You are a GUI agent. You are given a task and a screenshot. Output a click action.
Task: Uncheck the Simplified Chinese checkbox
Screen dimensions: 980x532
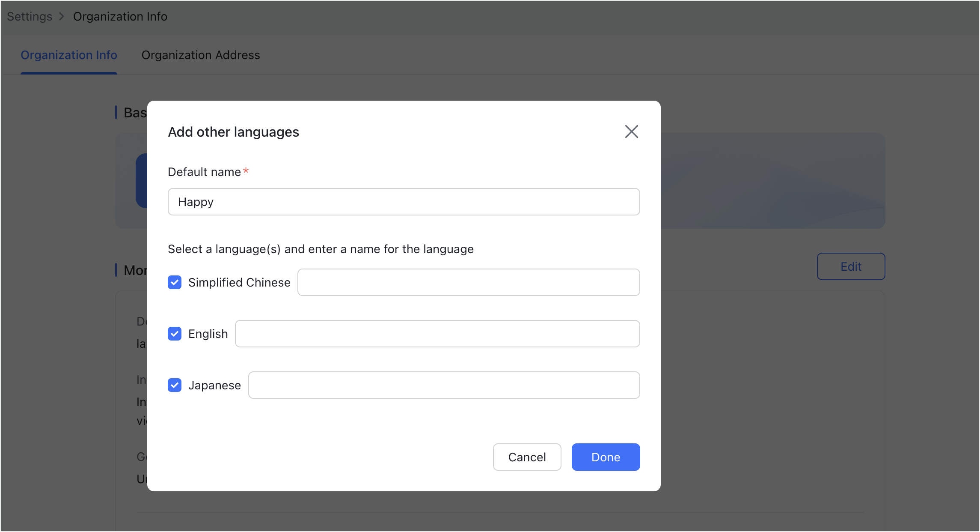point(175,283)
